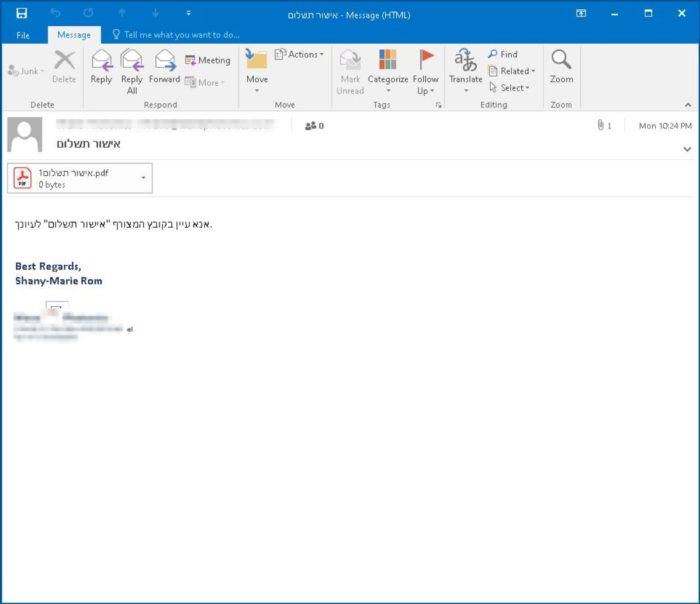
Task: Open the ribbon display options button
Action: click(x=581, y=13)
